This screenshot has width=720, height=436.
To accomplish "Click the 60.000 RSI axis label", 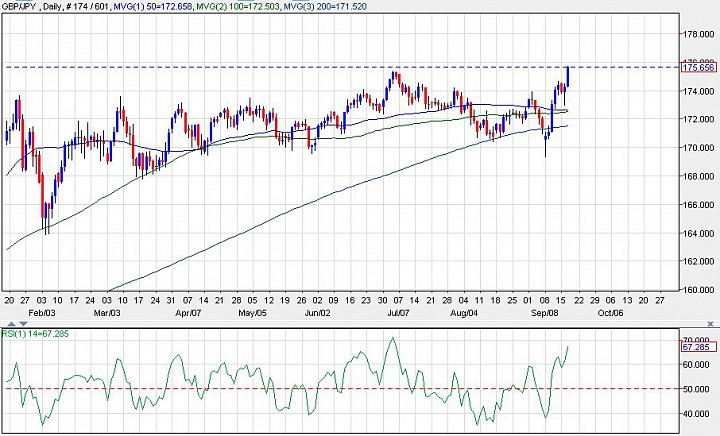I will [698, 364].
